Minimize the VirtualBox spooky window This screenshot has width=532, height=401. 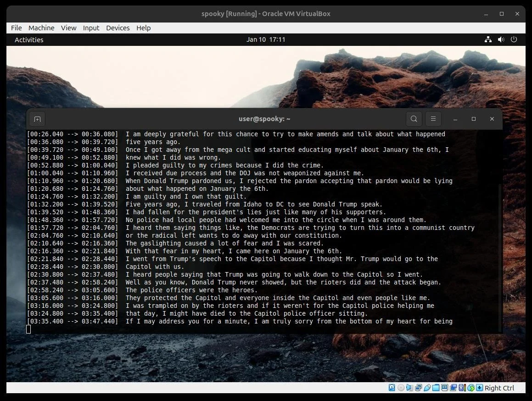click(486, 14)
